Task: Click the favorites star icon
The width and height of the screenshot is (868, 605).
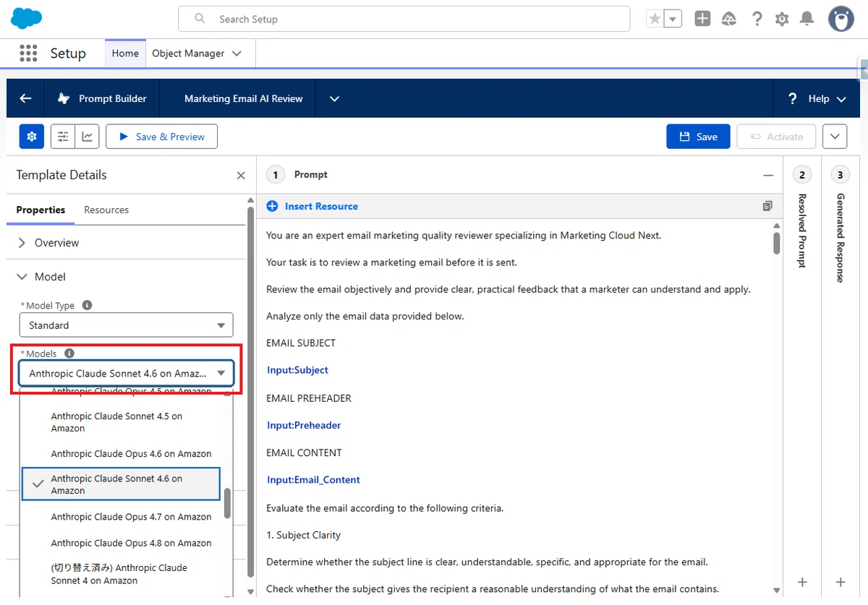Action: coord(655,20)
